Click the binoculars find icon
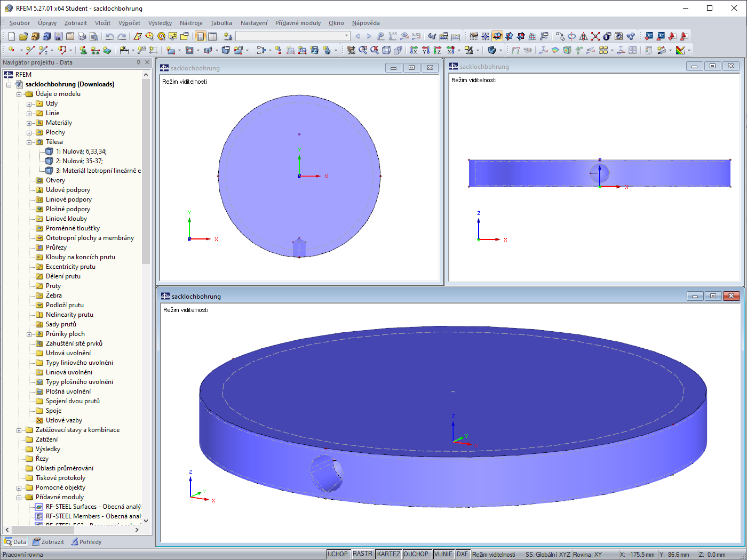Screen dimensions: 747x560 [x=432, y=36]
